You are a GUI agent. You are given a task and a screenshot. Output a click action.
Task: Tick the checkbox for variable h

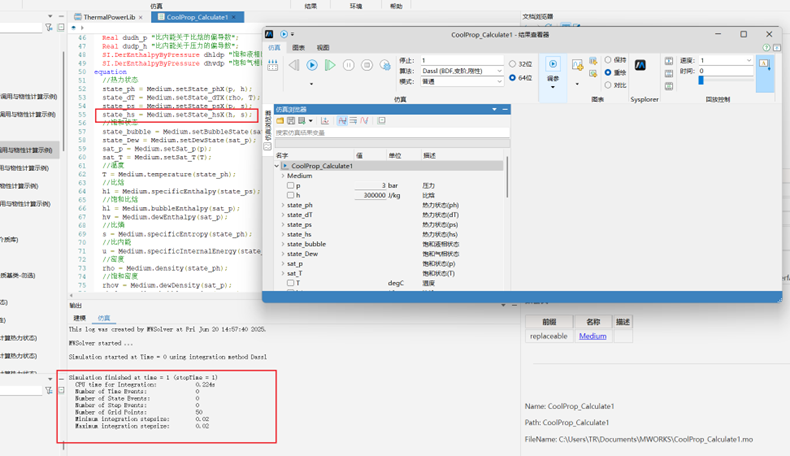(290, 195)
